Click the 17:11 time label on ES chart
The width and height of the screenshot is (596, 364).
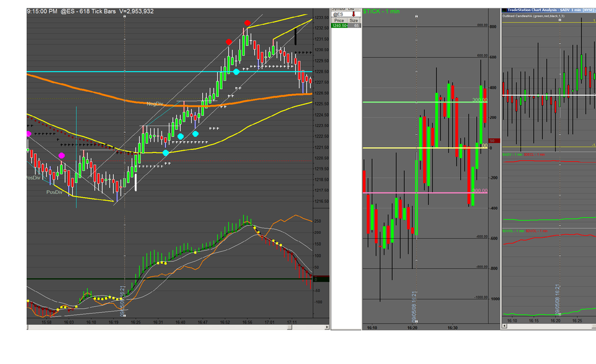pos(292,322)
